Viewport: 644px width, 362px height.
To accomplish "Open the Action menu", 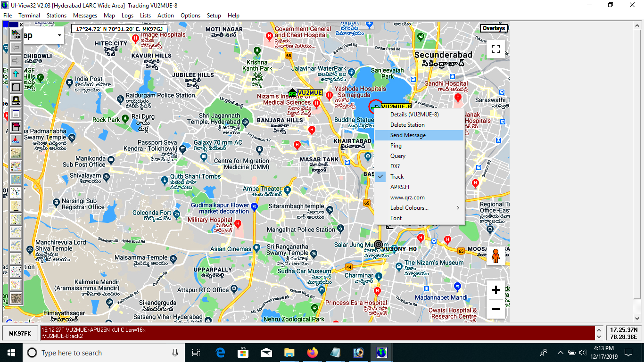I will (x=166, y=16).
